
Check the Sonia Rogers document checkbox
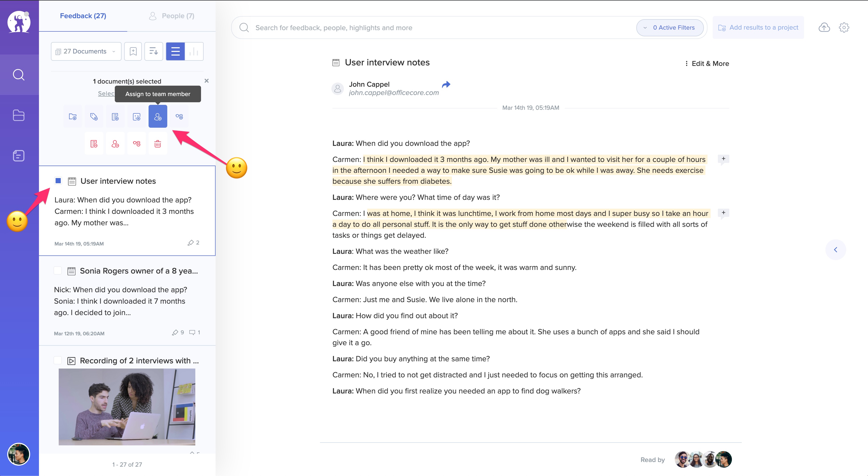(58, 271)
